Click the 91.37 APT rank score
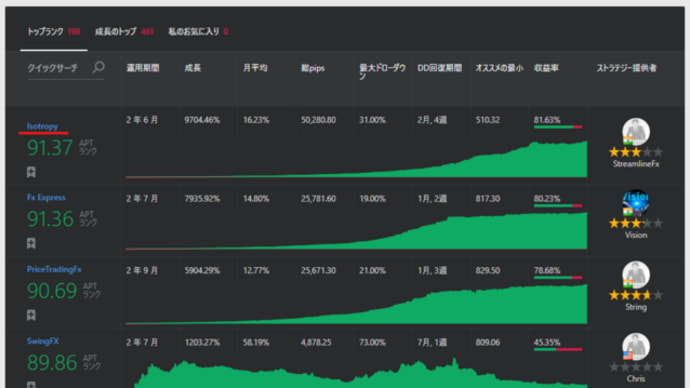Screen dimensions: 690x388 [x=50, y=148]
